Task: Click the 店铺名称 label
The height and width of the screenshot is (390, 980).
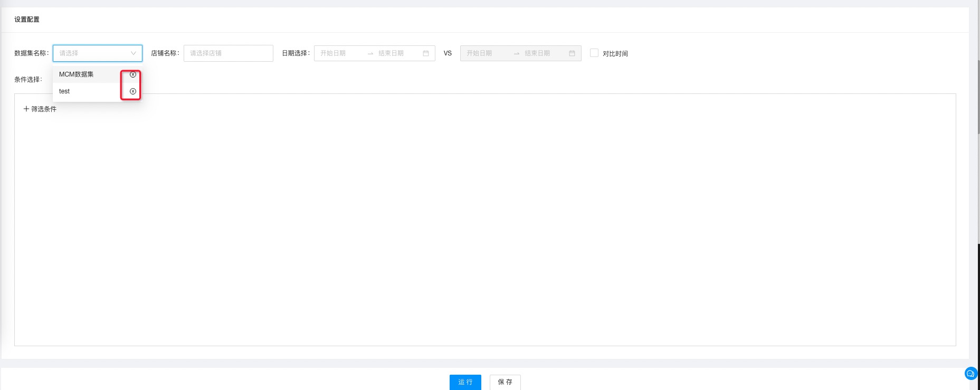Action: 165,53
